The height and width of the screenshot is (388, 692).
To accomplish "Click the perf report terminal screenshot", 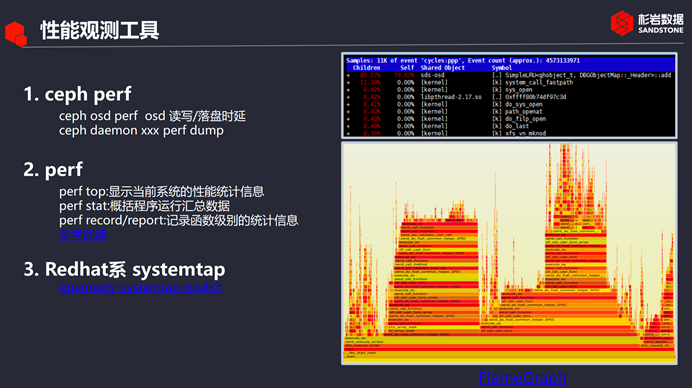I will [x=509, y=96].
